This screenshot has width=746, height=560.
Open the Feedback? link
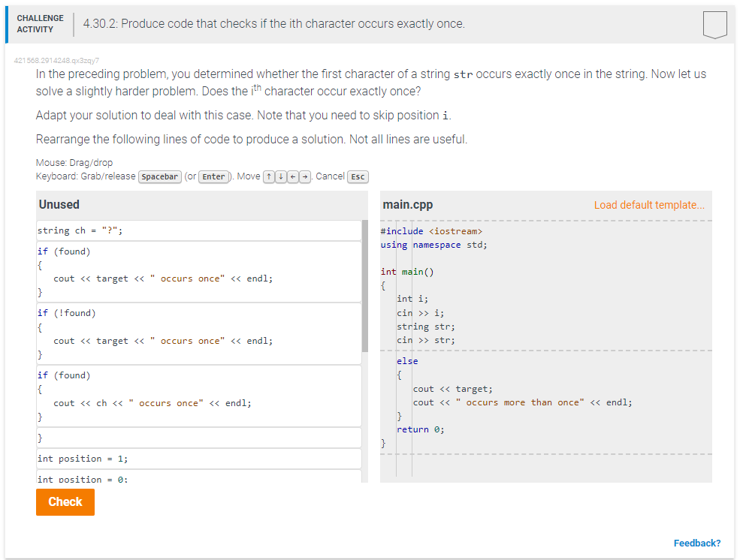pyautogui.click(x=697, y=543)
